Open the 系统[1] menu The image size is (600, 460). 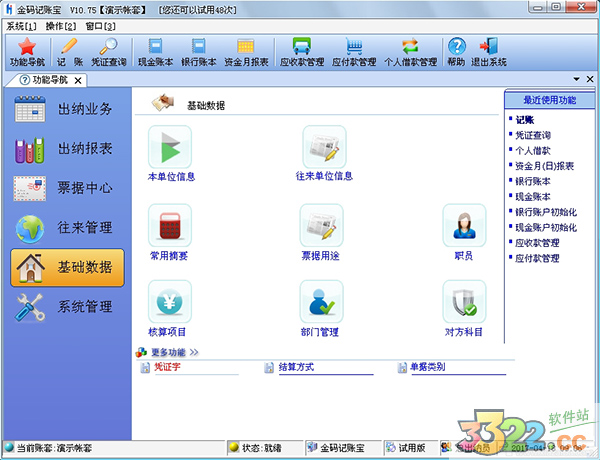coord(21,26)
